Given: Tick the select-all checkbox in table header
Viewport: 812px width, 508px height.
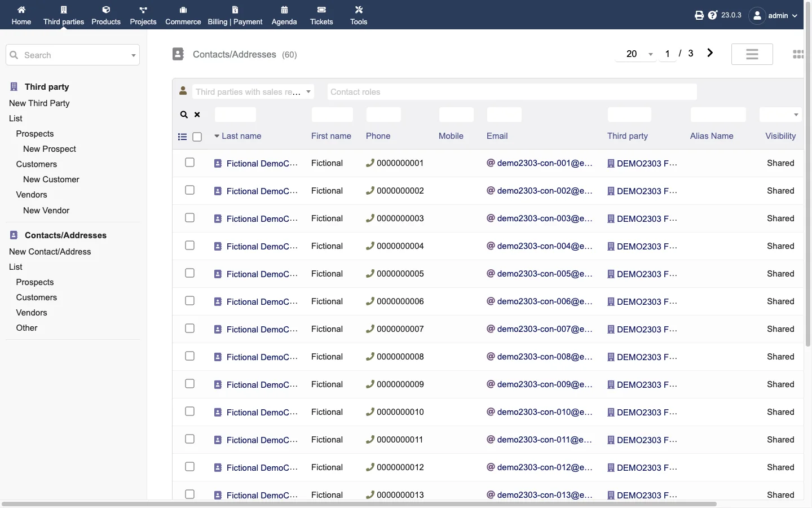Looking at the screenshot, I should (x=197, y=137).
